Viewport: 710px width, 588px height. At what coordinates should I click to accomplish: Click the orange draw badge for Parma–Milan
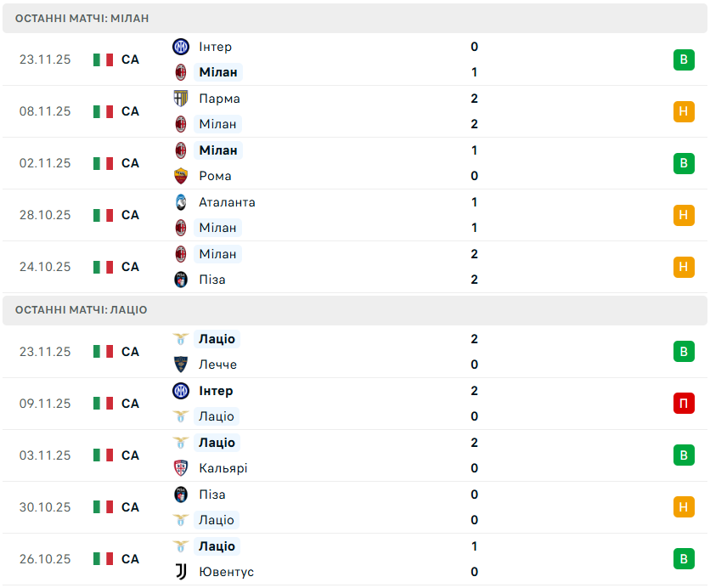684,111
